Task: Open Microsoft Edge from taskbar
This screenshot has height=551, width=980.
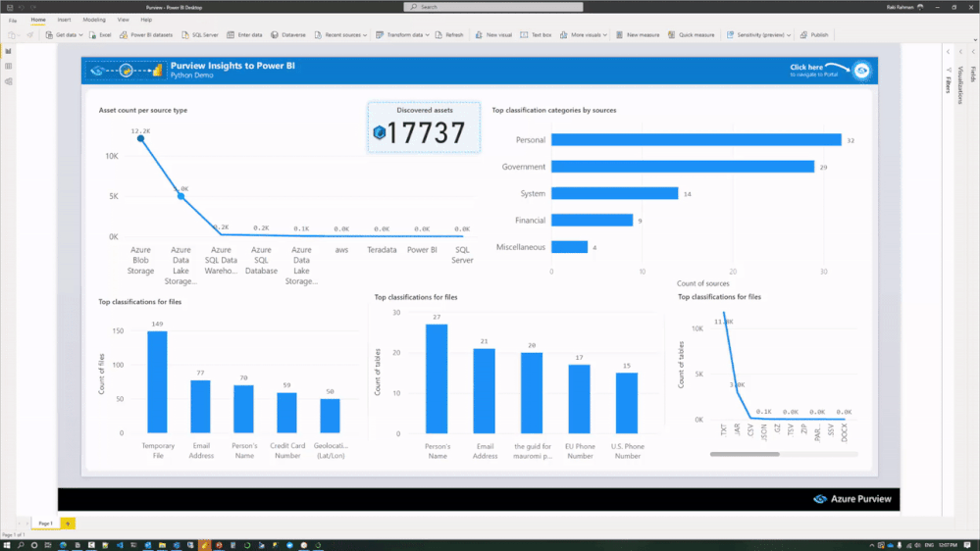Action: [x=63, y=545]
